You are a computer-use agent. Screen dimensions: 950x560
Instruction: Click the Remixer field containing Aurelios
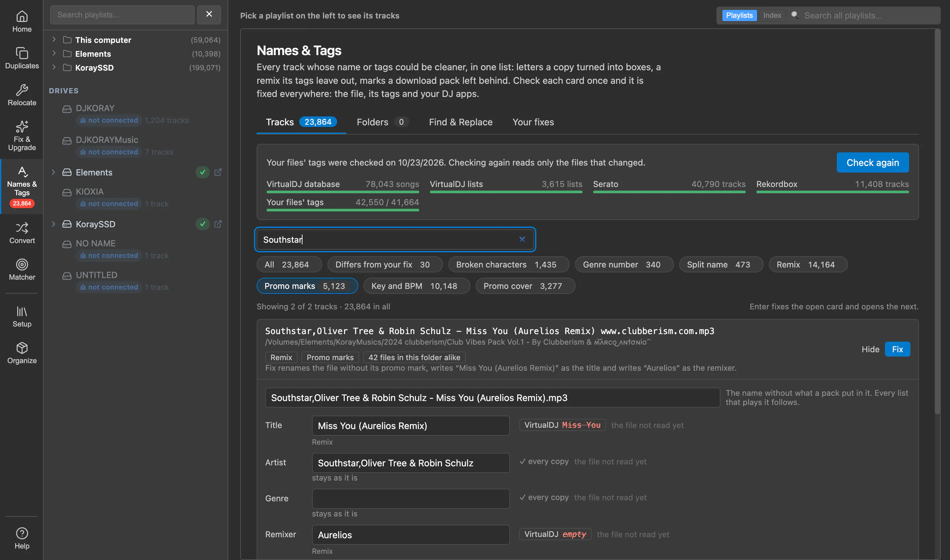(411, 534)
